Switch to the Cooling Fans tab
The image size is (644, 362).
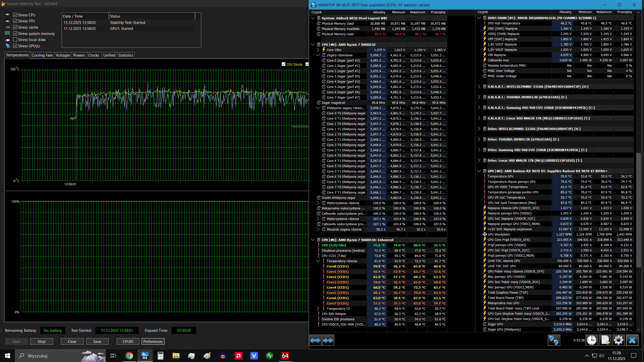click(42, 55)
